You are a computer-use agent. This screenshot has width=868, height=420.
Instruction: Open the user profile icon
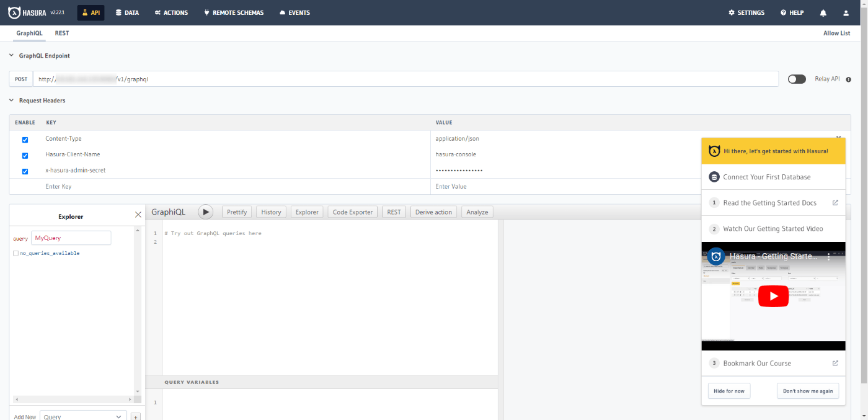[x=846, y=13]
